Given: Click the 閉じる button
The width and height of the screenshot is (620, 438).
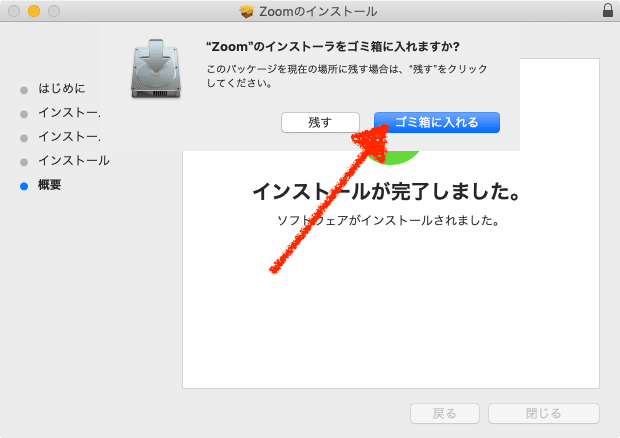Looking at the screenshot, I should tap(544, 413).
